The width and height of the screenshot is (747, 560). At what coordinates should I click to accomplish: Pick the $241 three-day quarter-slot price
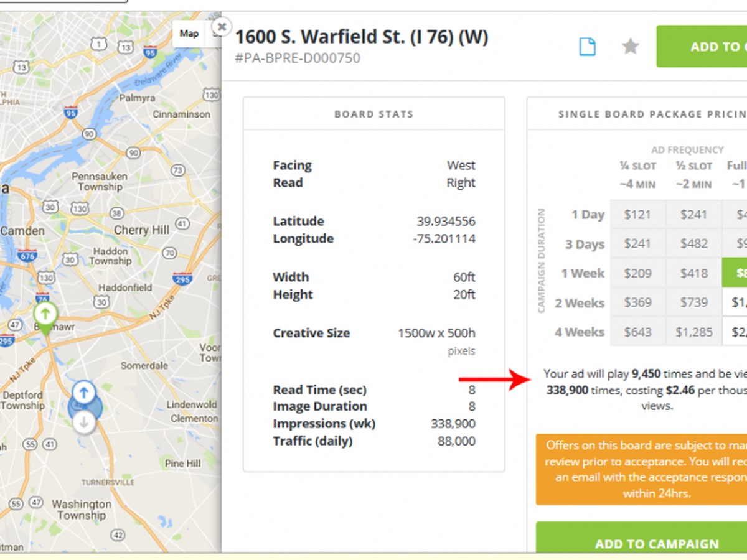tap(637, 244)
